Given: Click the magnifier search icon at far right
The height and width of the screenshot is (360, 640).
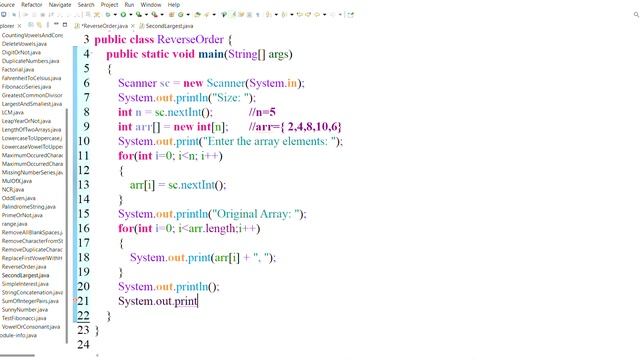Looking at the screenshot, I should click(636, 15).
